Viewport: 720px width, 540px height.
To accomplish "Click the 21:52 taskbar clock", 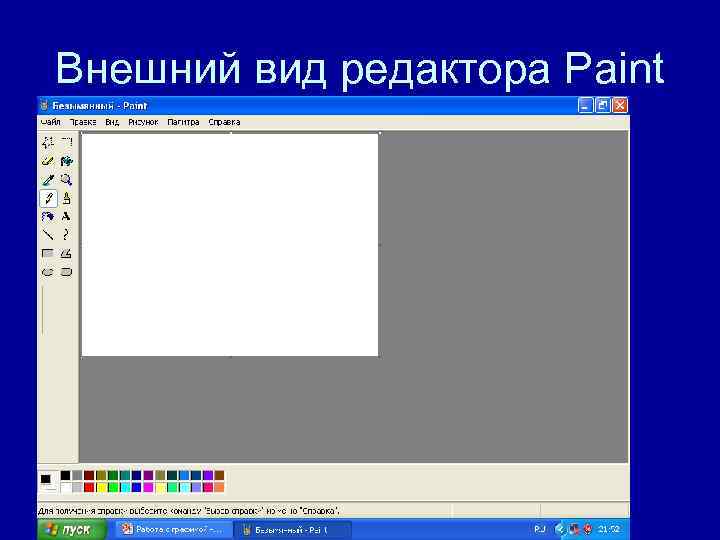I will (609, 529).
